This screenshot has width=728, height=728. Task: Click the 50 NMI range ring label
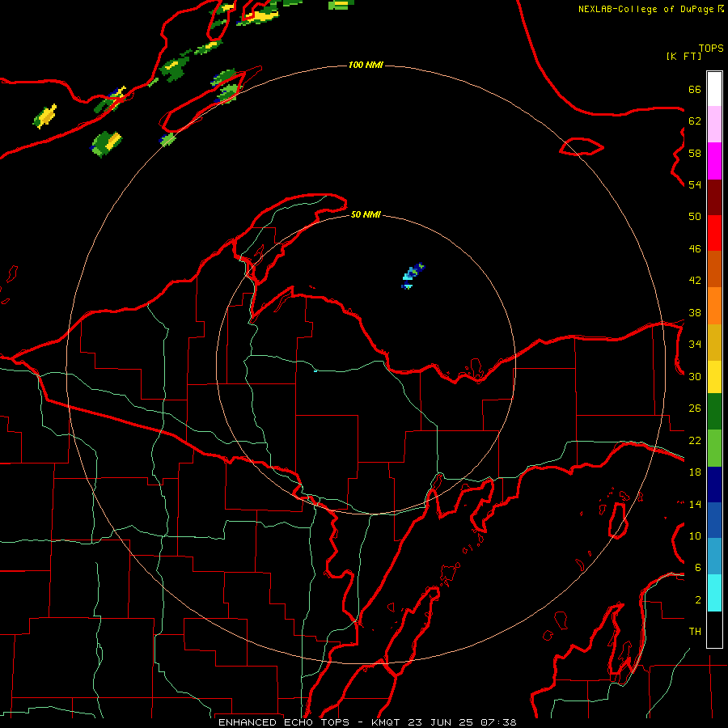click(366, 214)
